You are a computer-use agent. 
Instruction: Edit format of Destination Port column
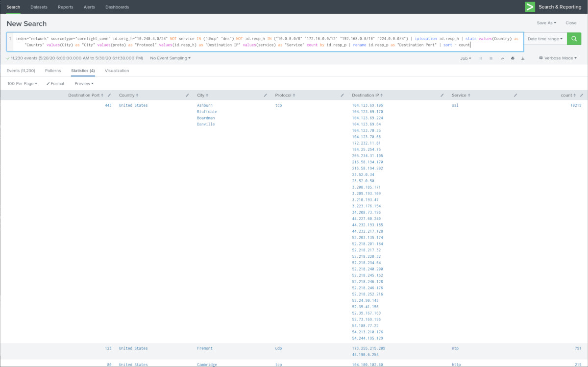tap(109, 95)
